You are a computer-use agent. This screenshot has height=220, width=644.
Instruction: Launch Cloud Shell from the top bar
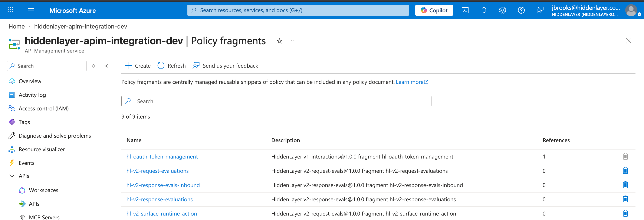pos(465,10)
